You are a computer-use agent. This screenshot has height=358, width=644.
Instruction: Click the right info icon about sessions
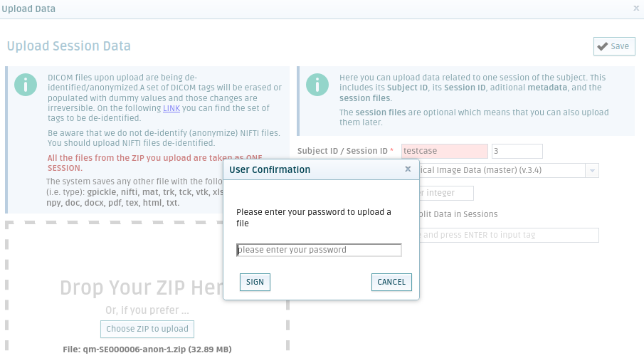tap(317, 85)
